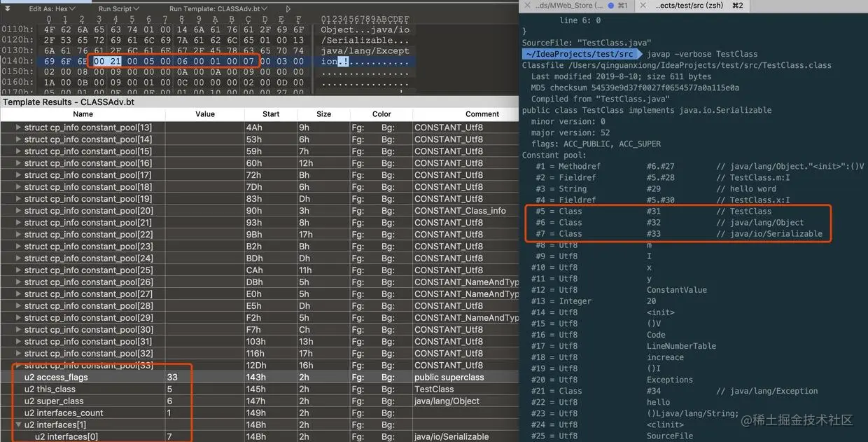Click the Bg: color cell of this_class row

point(388,389)
